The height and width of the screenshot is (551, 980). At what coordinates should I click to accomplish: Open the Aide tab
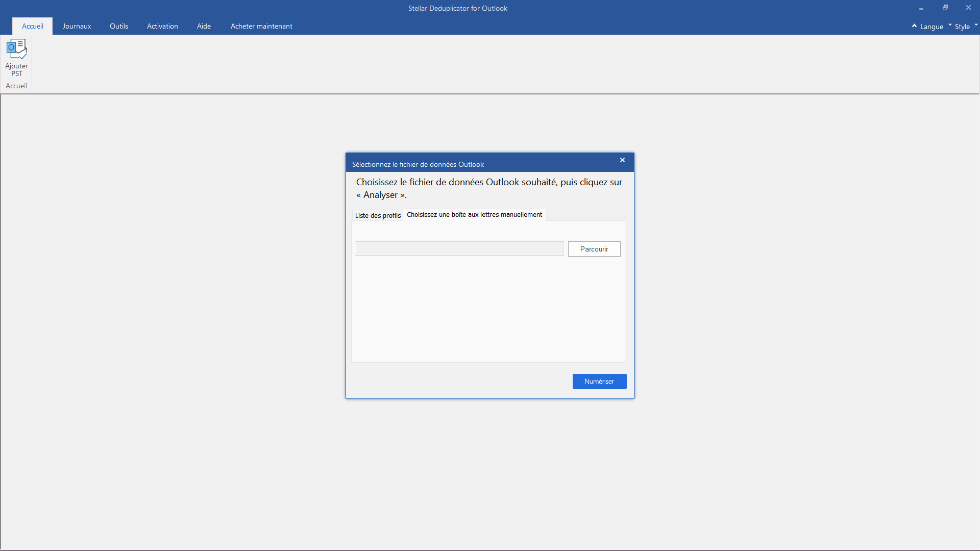(x=204, y=26)
